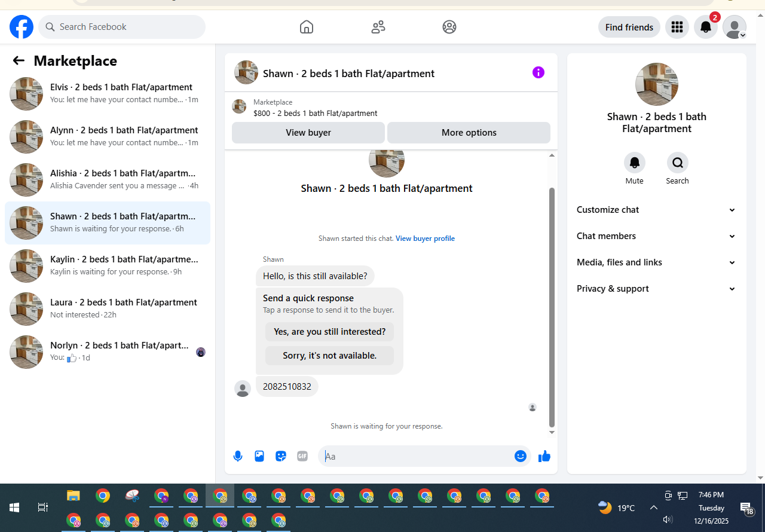Click the chat scrollbar down arrow
This screenshot has height=532, width=765.
coord(552,432)
